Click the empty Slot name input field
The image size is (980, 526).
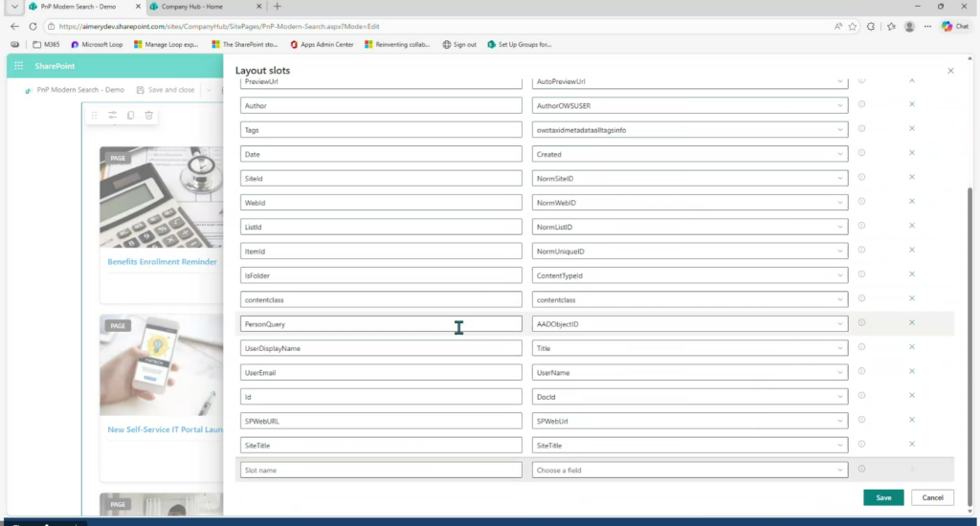click(x=381, y=471)
